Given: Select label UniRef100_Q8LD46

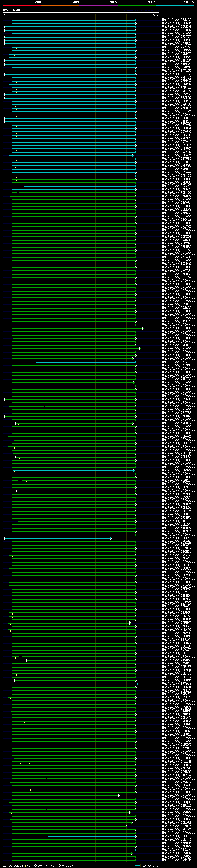Looking at the screenshot, I should pos(177,108).
